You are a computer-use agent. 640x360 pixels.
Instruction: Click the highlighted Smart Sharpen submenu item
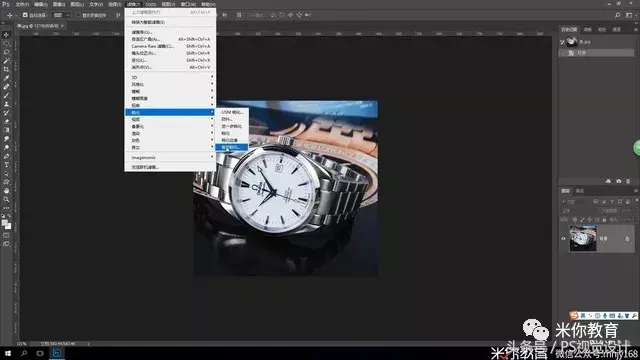click(232, 147)
